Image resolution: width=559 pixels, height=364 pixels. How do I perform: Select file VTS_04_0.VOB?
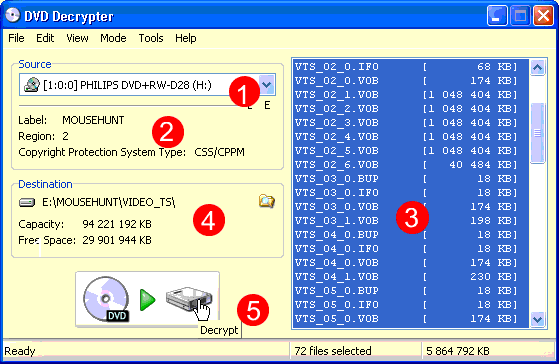click(410, 263)
